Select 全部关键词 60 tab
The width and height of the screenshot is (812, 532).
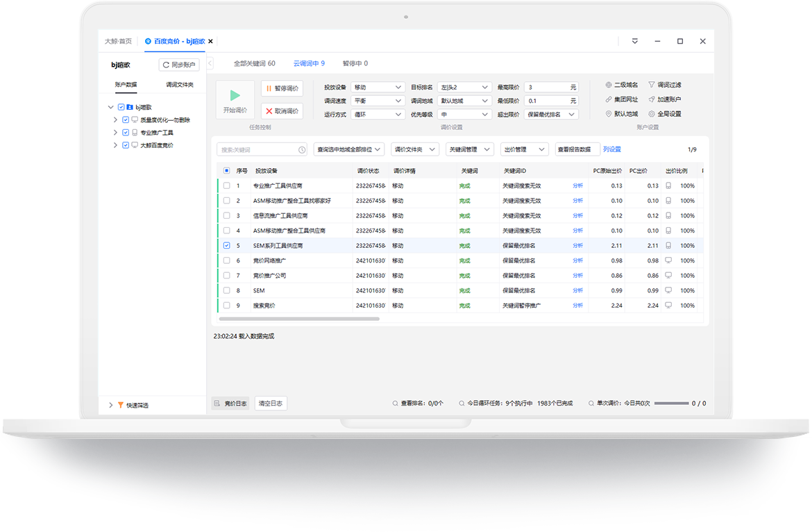coord(254,64)
